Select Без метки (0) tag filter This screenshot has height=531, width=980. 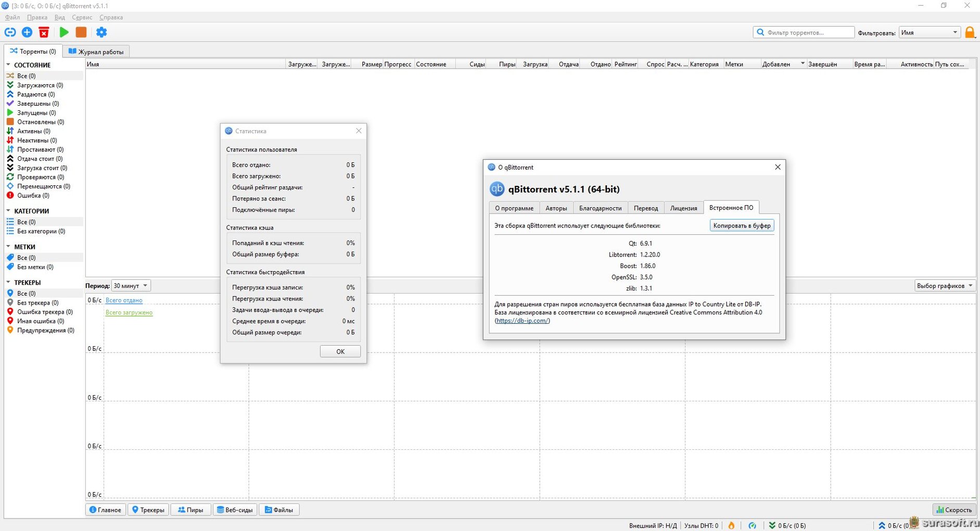tap(35, 267)
